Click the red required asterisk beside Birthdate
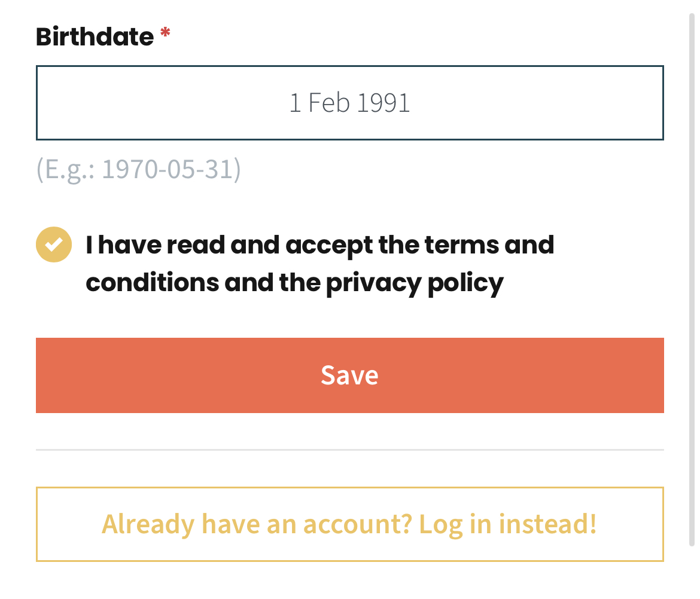 point(165,32)
